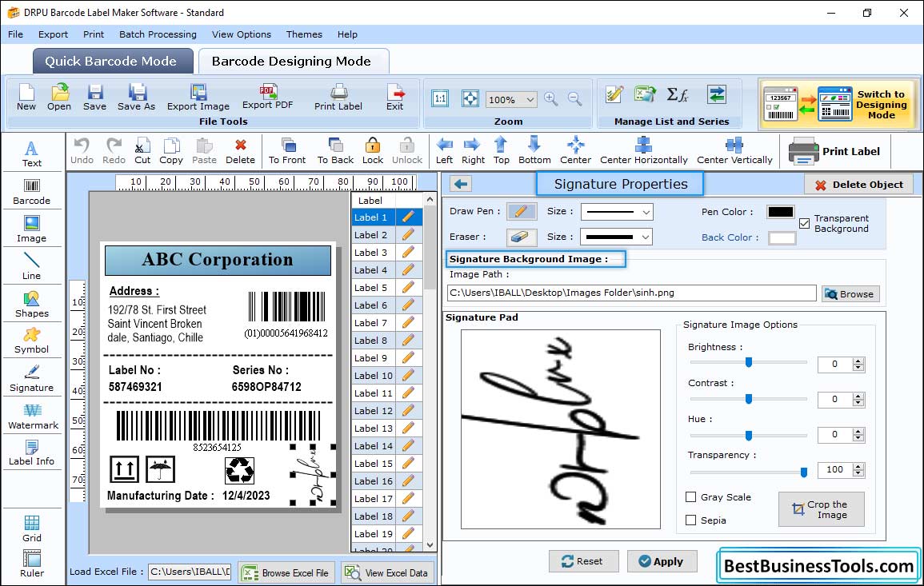Reset signature properties
This screenshot has width=924, height=586.
[583, 561]
